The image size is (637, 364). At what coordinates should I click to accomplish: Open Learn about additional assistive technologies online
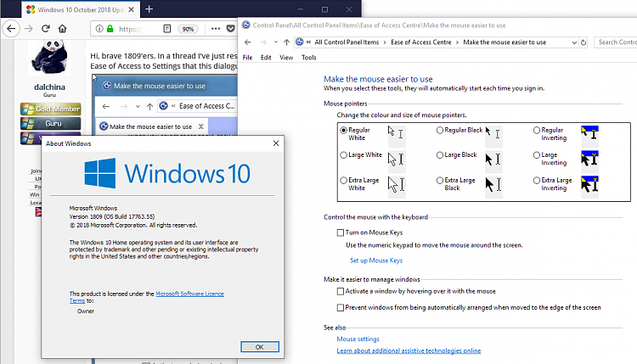pos(409,350)
